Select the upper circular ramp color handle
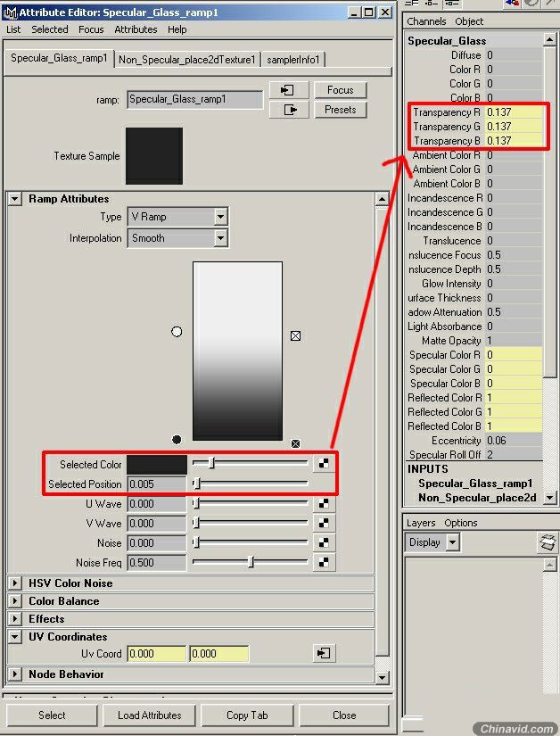 [177, 332]
